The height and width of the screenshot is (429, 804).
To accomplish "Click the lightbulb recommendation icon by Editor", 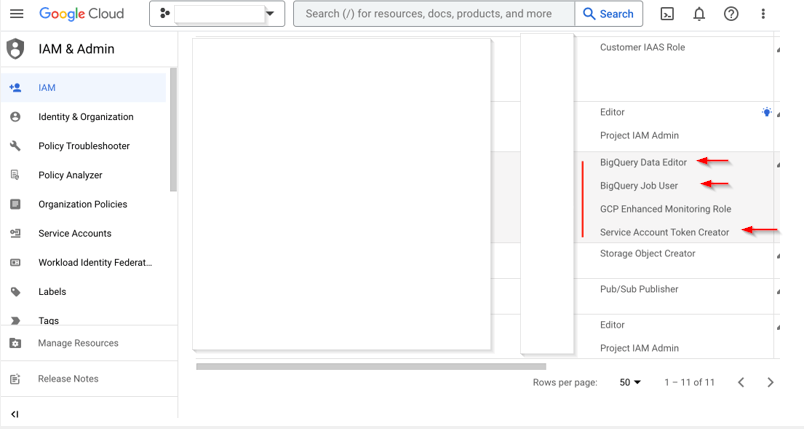I will click(766, 112).
